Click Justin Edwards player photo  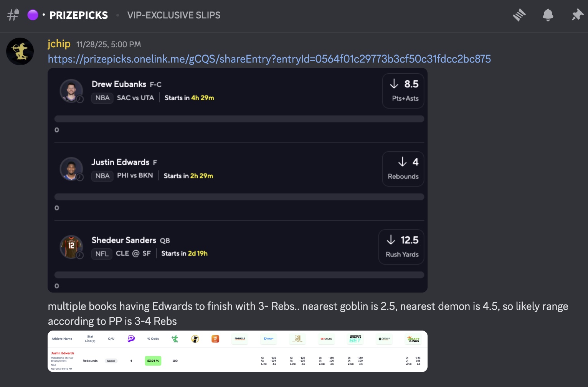pos(71,169)
